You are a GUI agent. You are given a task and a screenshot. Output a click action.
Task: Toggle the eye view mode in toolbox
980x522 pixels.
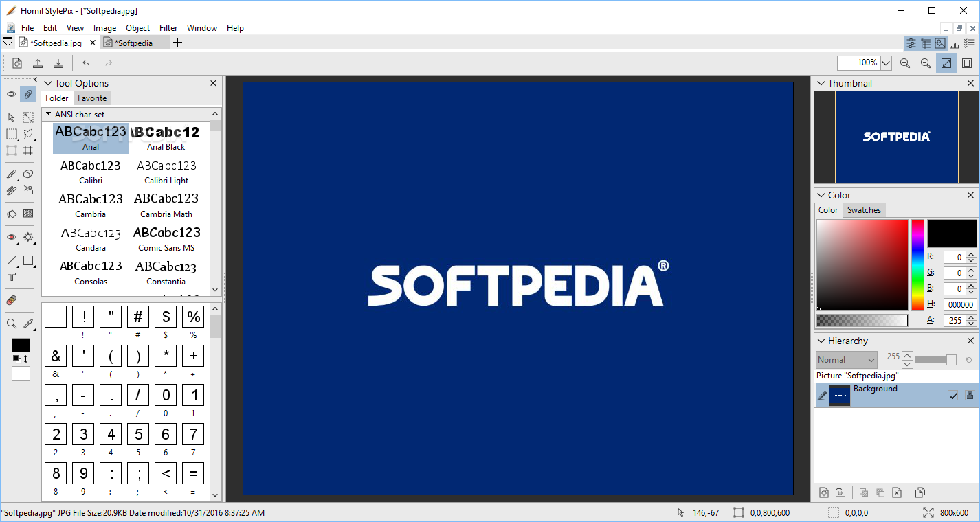click(12, 94)
